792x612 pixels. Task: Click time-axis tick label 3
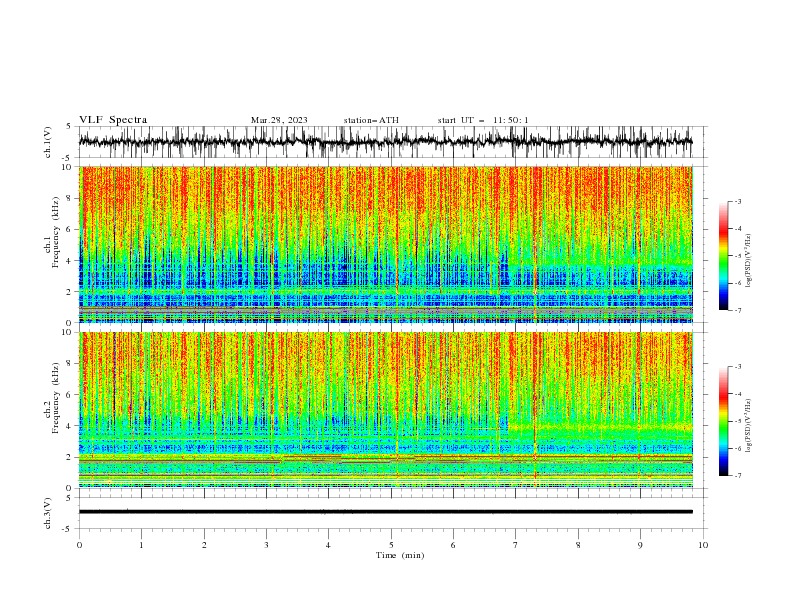point(266,545)
